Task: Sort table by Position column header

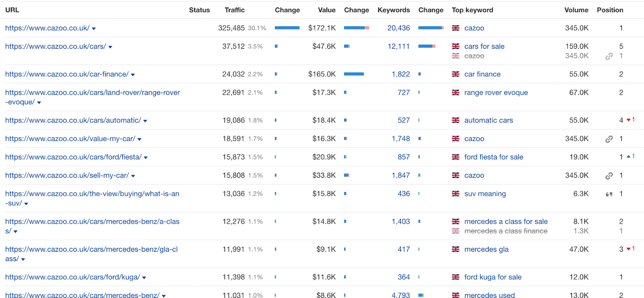Action: click(610, 10)
